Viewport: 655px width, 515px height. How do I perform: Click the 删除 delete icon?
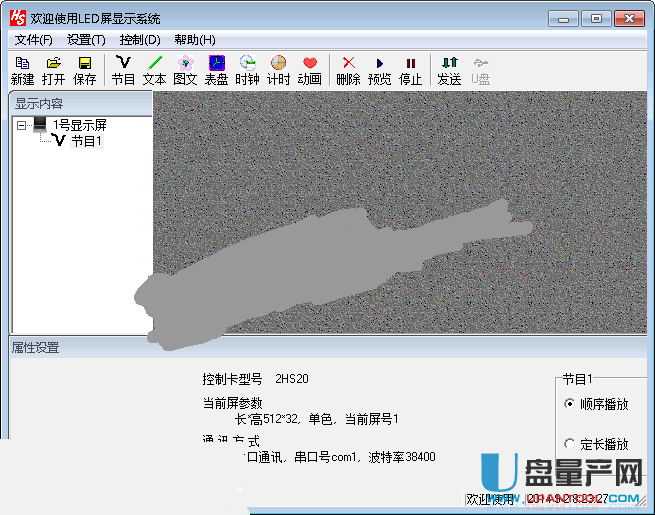point(348,70)
